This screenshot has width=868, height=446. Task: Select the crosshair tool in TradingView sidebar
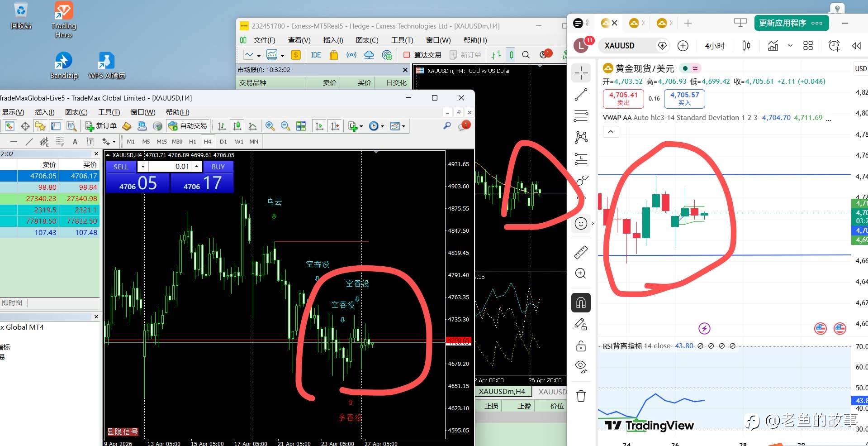(x=581, y=73)
